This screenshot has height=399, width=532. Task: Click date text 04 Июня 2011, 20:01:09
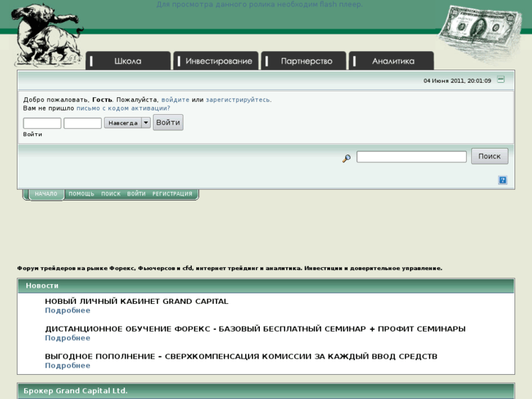coord(457,81)
